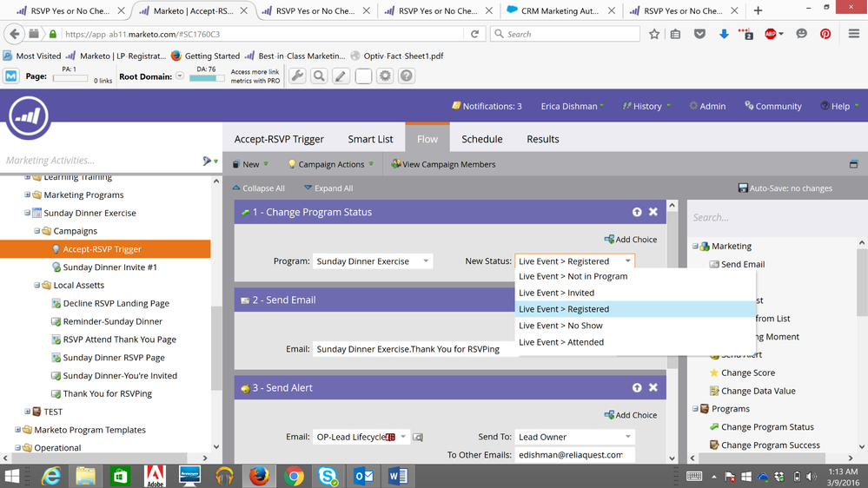The height and width of the screenshot is (488, 868).
Task: Open Notifications: 3 link
Action: tap(487, 106)
